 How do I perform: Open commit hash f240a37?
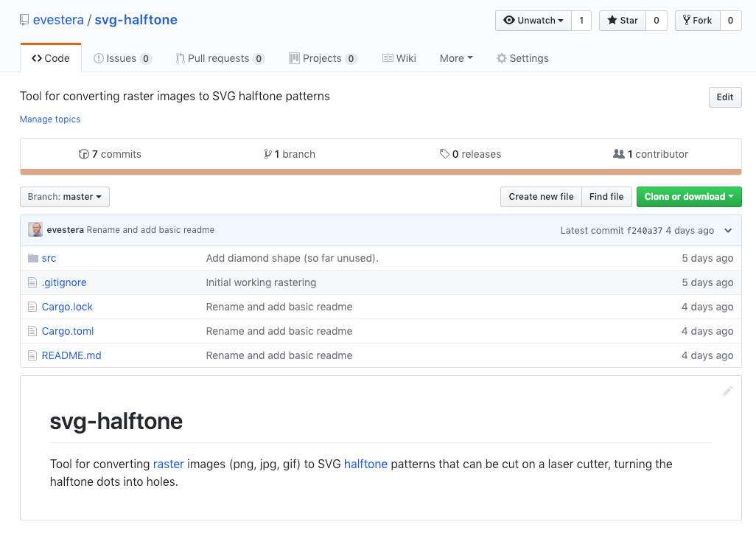[x=645, y=231]
